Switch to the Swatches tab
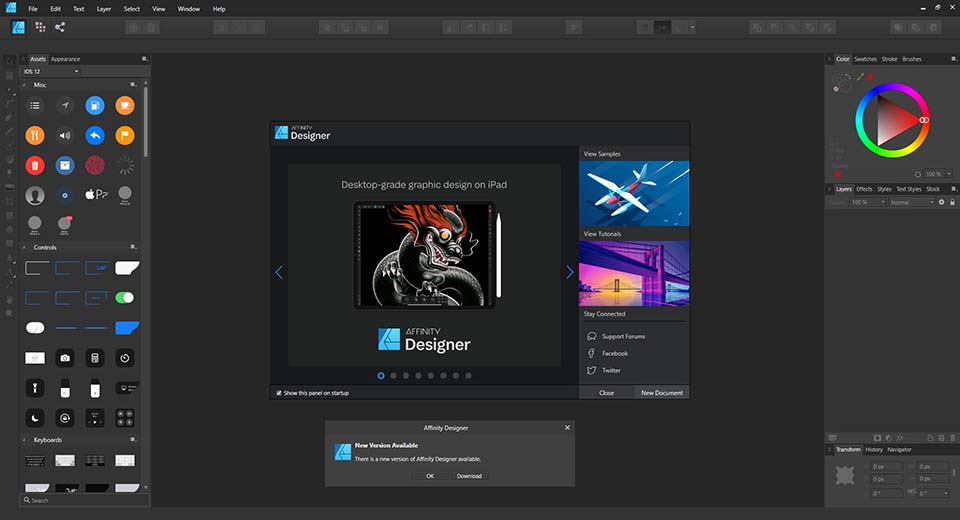 (865, 59)
